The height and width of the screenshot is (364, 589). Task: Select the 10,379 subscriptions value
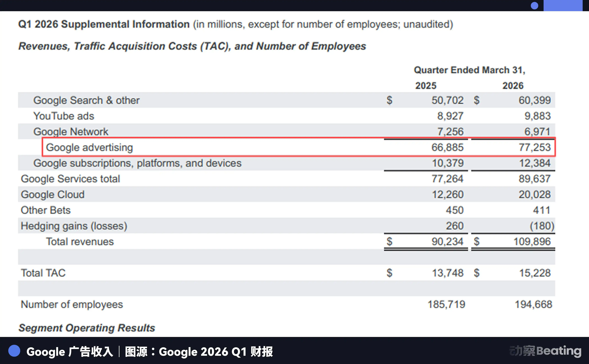pyautogui.click(x=448, y=163)
